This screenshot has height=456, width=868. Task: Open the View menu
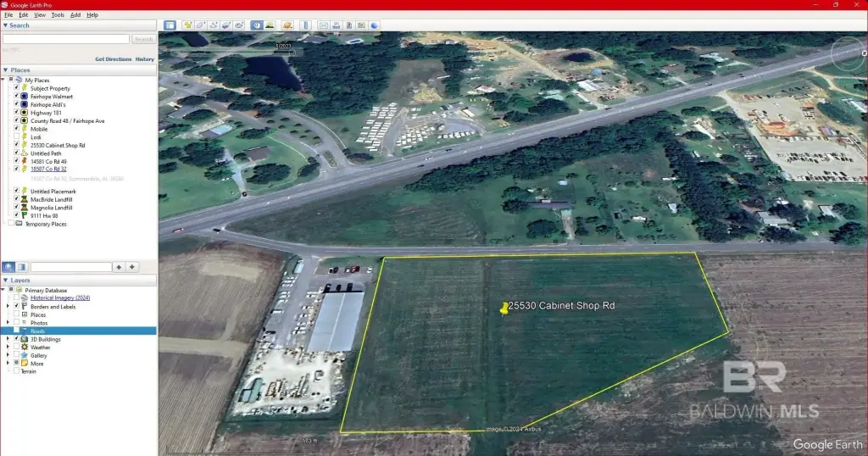pos(40,15)
